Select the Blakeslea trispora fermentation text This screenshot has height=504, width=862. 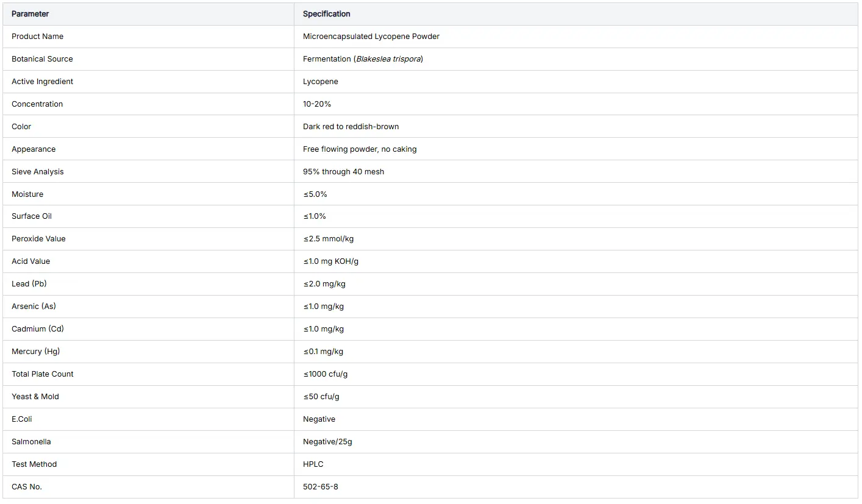point(363,59)
